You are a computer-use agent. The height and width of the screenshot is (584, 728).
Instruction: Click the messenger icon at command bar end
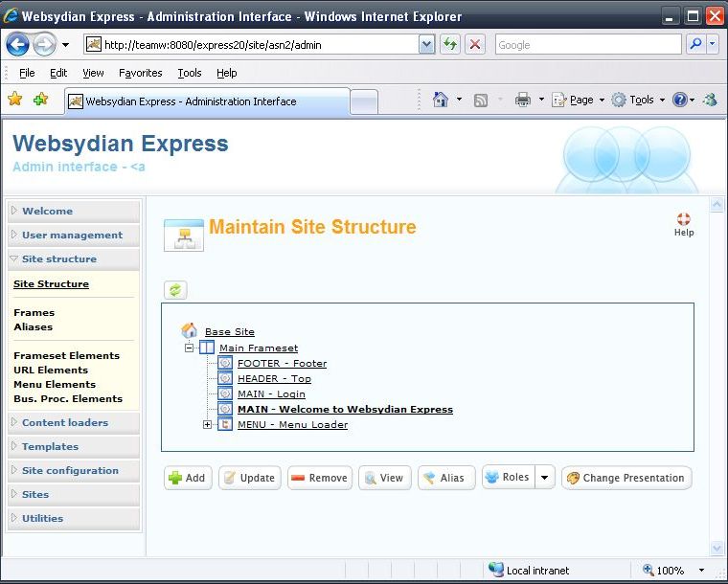coord(711,100)
